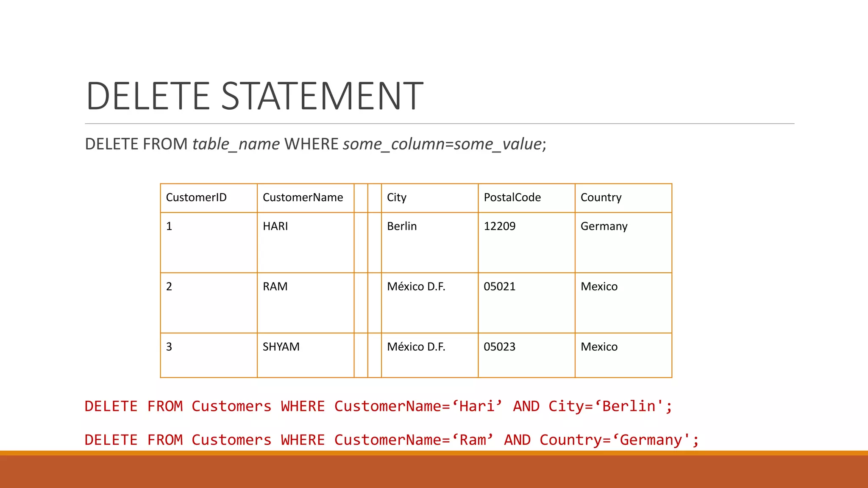Click the Country column header
Viewport: 868px width, 488px height.
click(601, 197)
